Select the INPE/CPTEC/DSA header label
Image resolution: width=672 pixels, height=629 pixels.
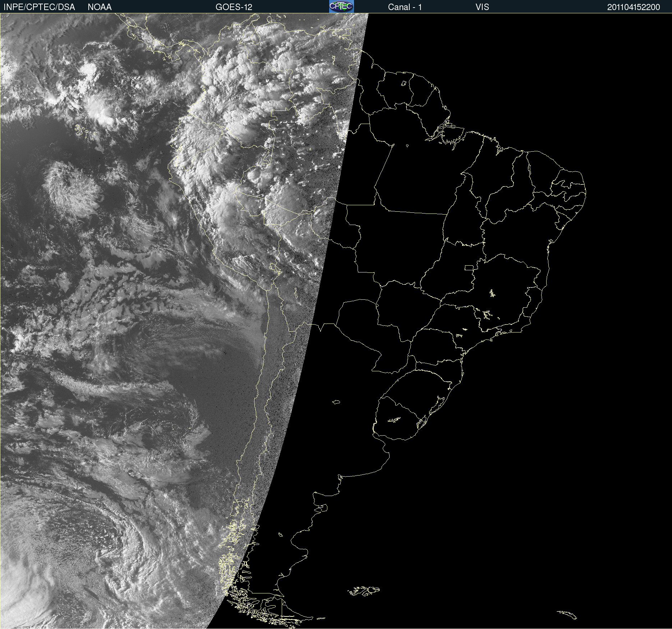[x=39, y=7]
